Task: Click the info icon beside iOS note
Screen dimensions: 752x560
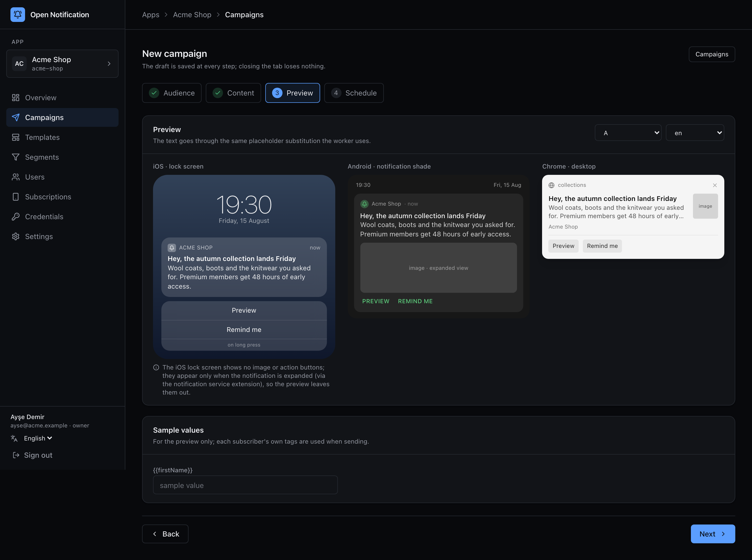Action: (x=156, y=367)
